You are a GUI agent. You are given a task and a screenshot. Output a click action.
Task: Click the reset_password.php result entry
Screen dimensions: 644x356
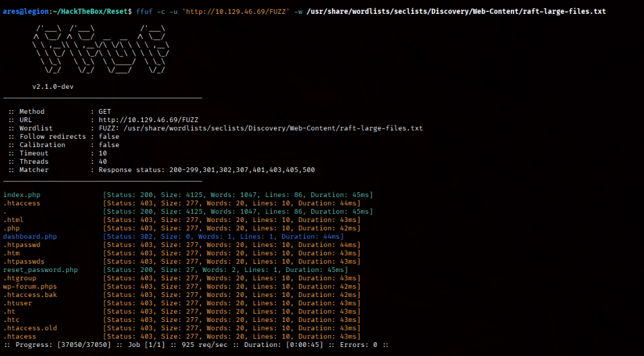[x=40, y=270]
